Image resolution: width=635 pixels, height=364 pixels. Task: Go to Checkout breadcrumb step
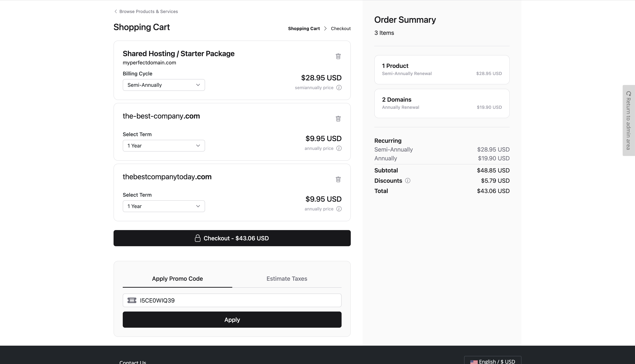click(x=341, y=28)
